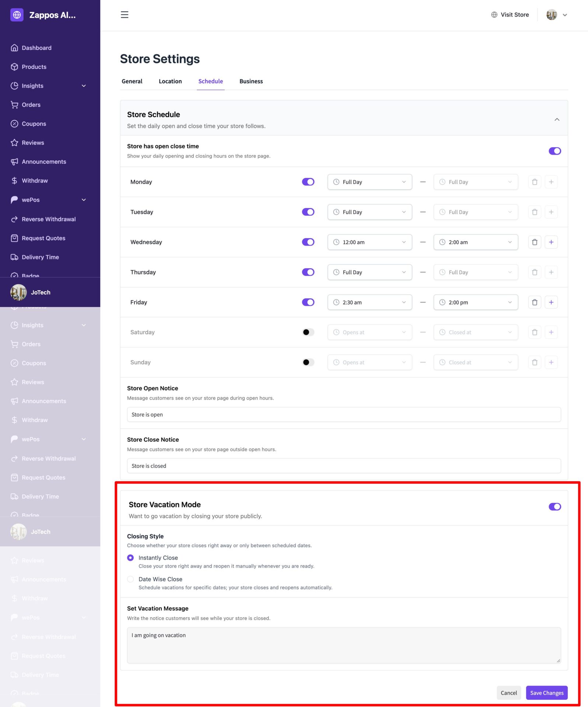Image resolution: width=588 pixels, height=707 pixels.
Task: Delete Wednesday's time slot with trash icon
Action: [535, 242]
